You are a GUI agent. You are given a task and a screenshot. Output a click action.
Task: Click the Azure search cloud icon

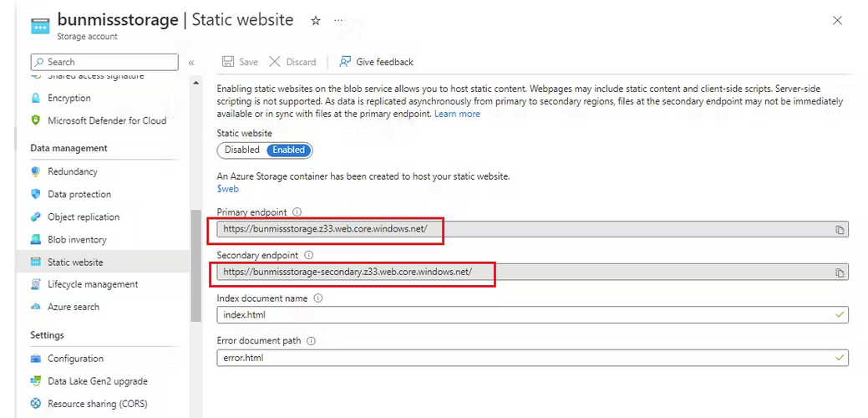pos(36,307)
